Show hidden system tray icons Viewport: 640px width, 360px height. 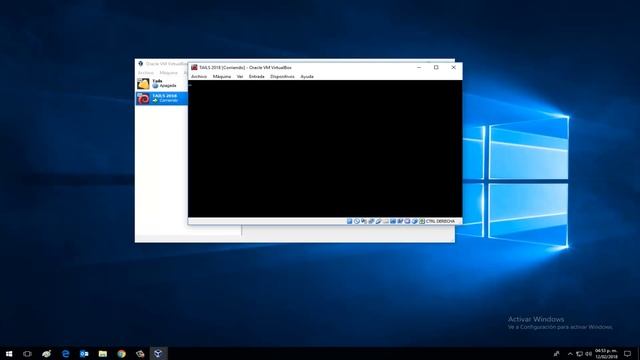(570, 353)
